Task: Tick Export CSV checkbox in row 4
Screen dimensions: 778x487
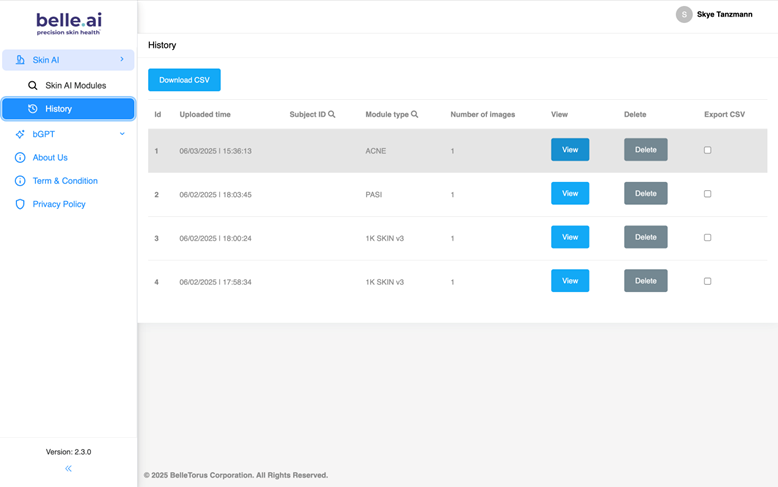Action: [707, 281]
